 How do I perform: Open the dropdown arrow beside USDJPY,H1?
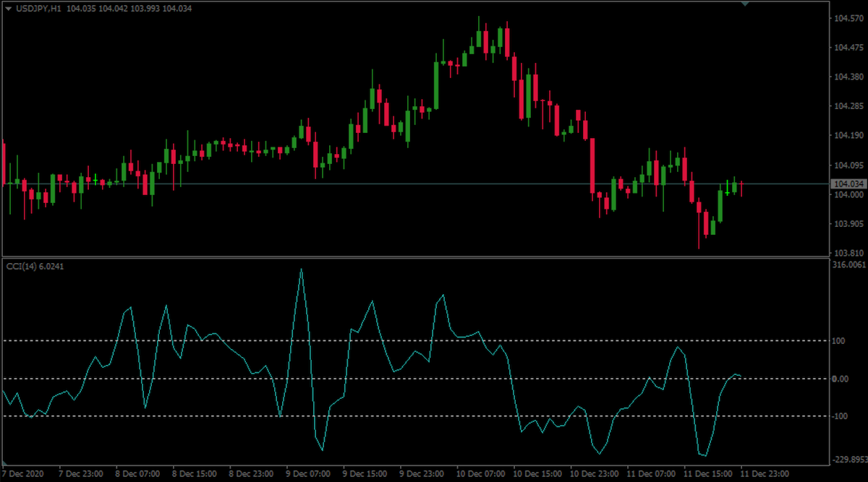(8, 9)
